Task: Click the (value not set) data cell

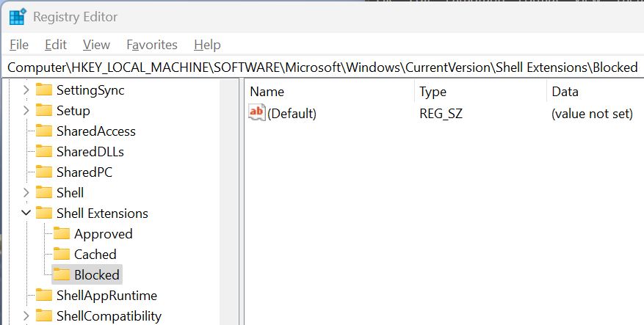Action: [592, 113]
